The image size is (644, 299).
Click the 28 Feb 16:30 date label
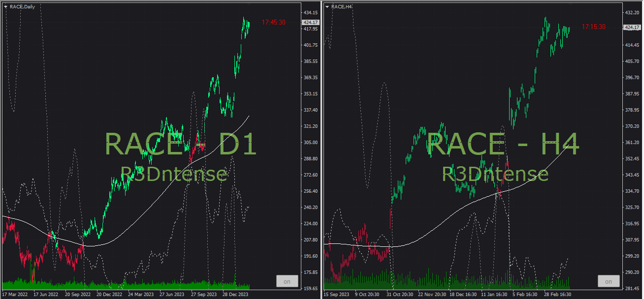(x=558, y=295)
